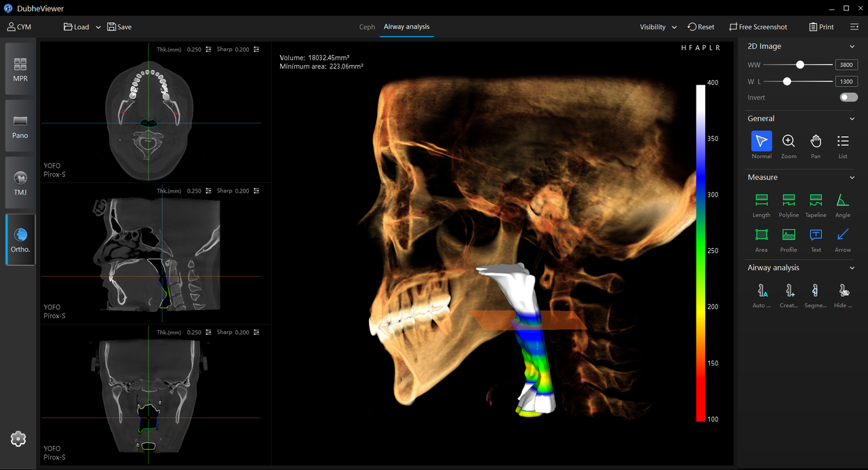Edit the WL value field 1300

pos(846,81)
